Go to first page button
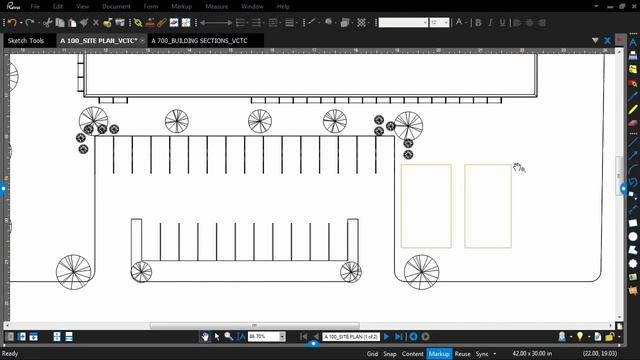 click(x=303, y=336)
